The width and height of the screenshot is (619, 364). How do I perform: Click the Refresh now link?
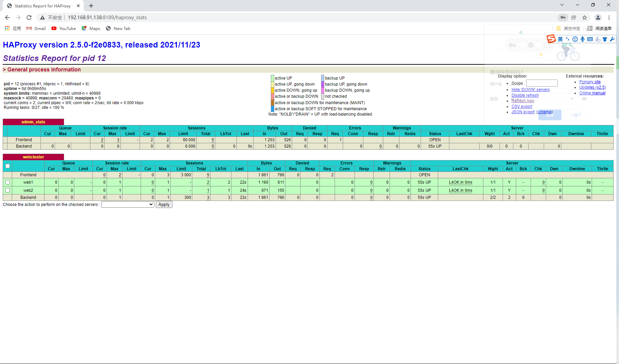523,101
